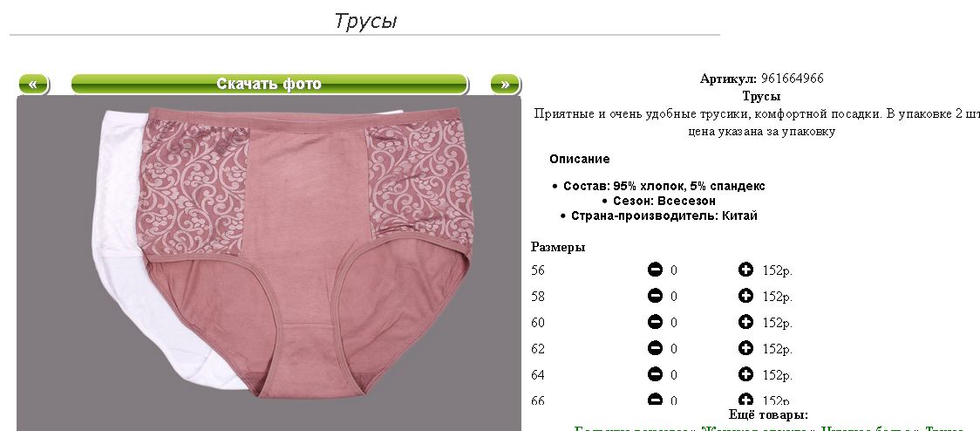Screen dimensions: 980x431
Task: Increase quantity for size 60
Action: [x=745, y=322]
